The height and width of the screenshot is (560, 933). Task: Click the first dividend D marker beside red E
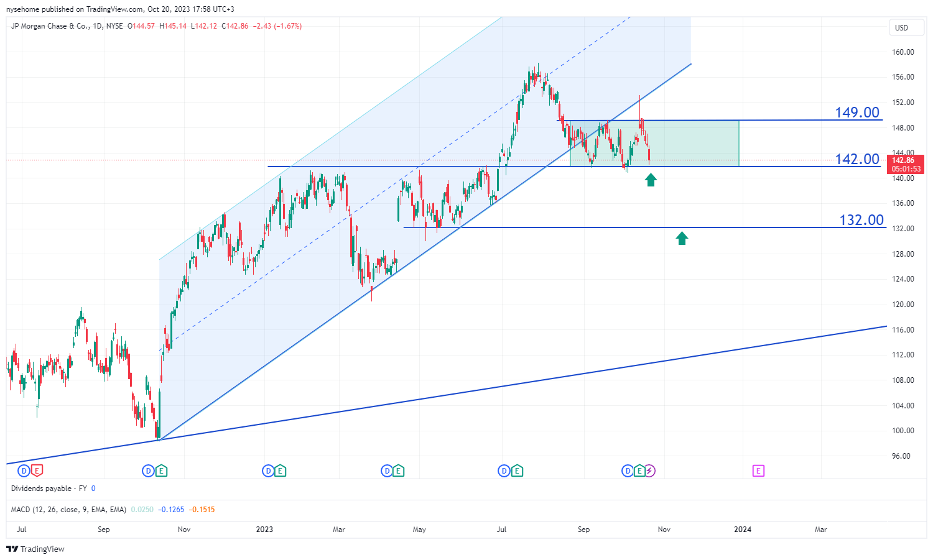(24, 470)
